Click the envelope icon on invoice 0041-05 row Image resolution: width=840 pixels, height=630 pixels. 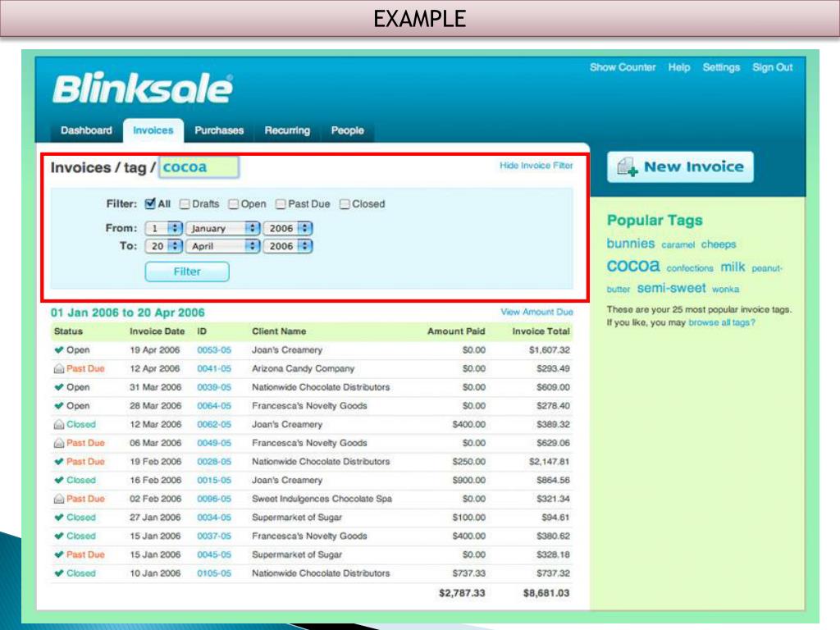(x=59, y=368)
